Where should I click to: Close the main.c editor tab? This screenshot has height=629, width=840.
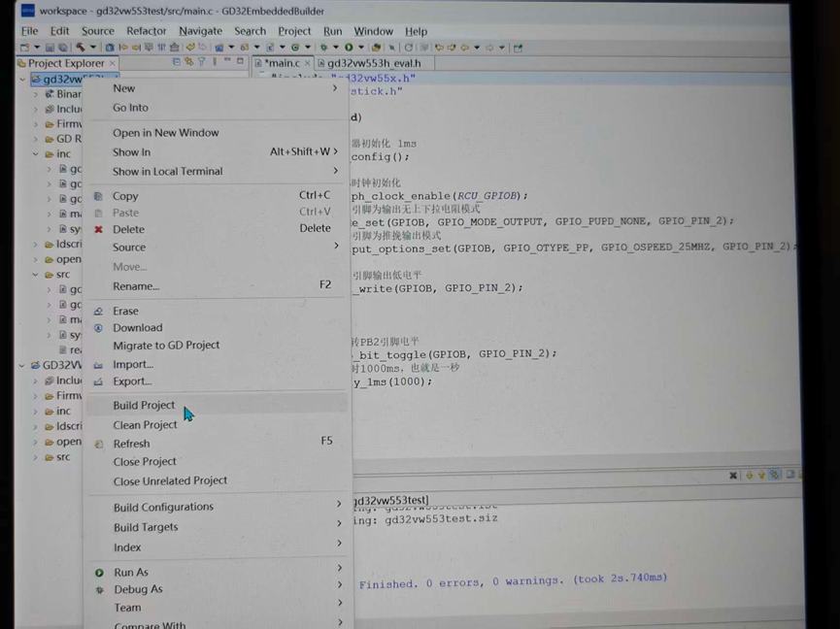pos(309,63)
